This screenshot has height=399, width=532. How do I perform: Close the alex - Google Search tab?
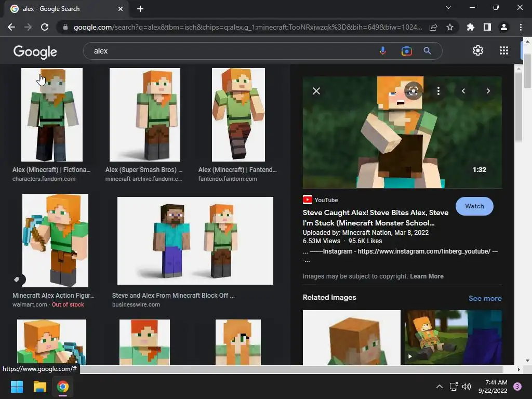tap(121, 9)
